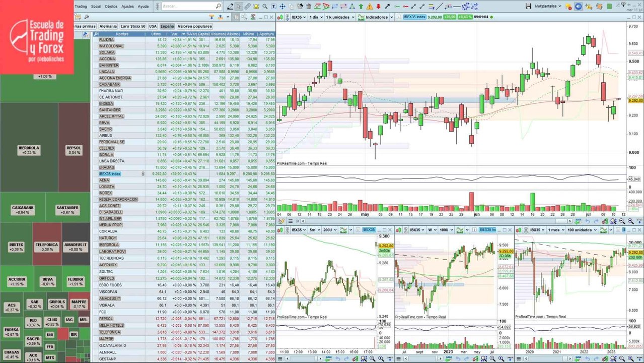
Task: Open the alarm bell tool
Action: point(256,7)
